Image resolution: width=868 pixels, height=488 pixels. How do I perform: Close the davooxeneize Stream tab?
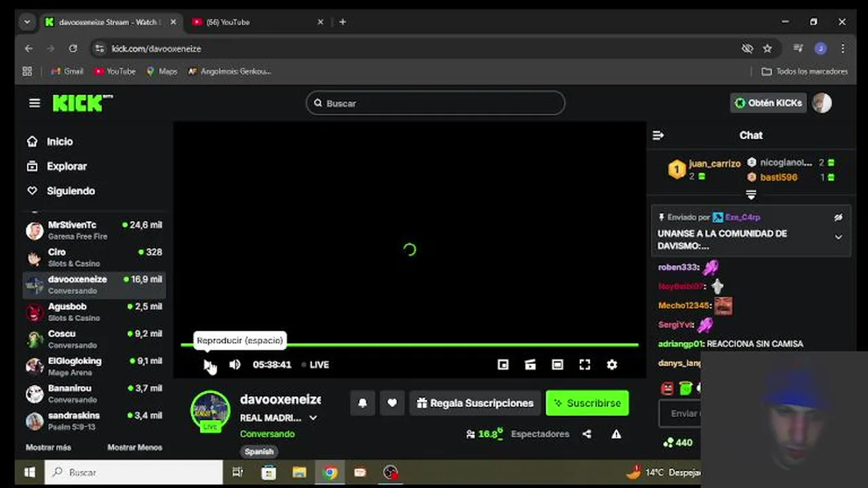pos(173,22)
